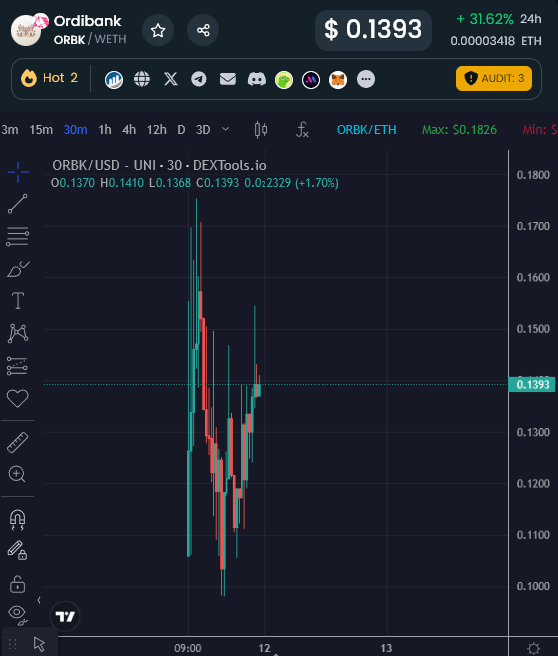
Task: Open the X (Twitter) social link
Action: click(170, 79)
